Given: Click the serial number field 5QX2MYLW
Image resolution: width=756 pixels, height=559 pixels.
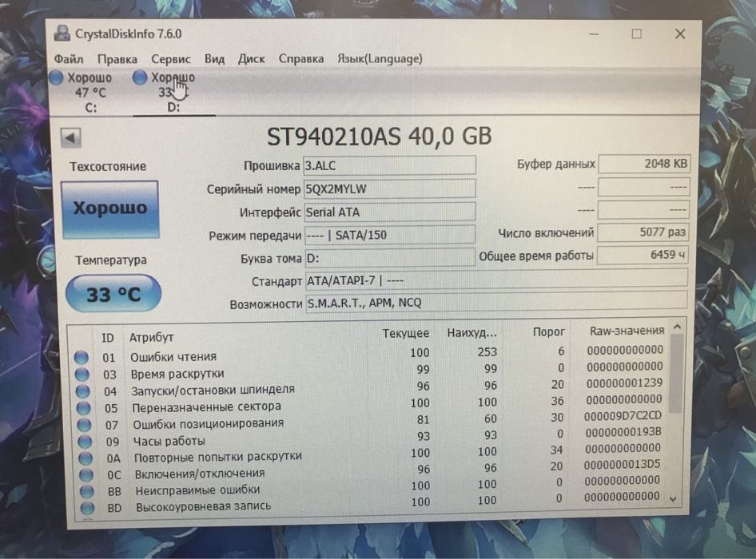Looking at the screenshot, I should pyautogui.click(x=389, y=188).
